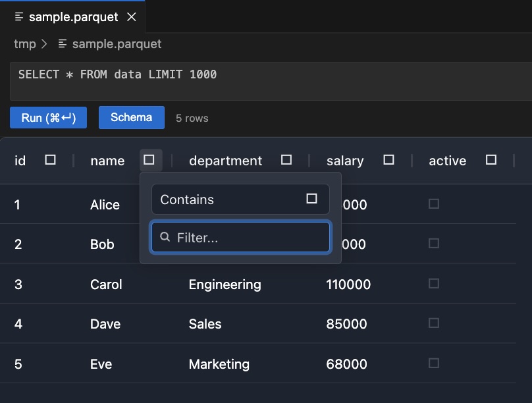Click id cell with value 4
The width and height of the screenshot is (532, 403).
pyautogui.click(x=18, y=323)
